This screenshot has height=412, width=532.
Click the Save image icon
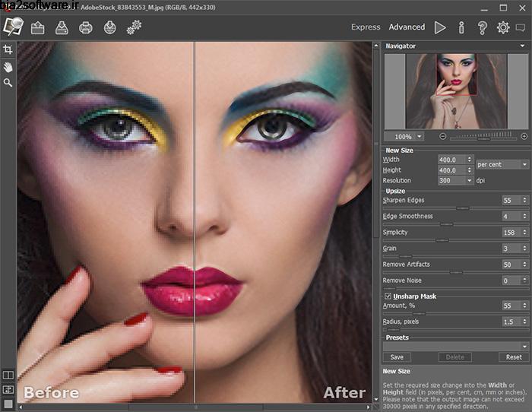62,27
